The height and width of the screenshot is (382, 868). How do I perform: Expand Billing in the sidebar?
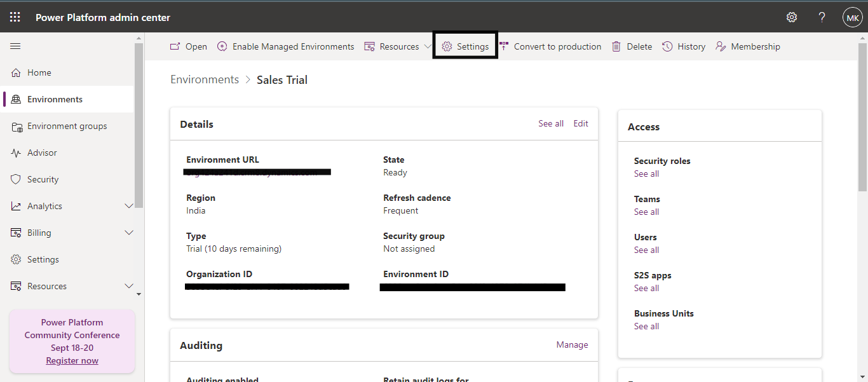coord(129,233)
